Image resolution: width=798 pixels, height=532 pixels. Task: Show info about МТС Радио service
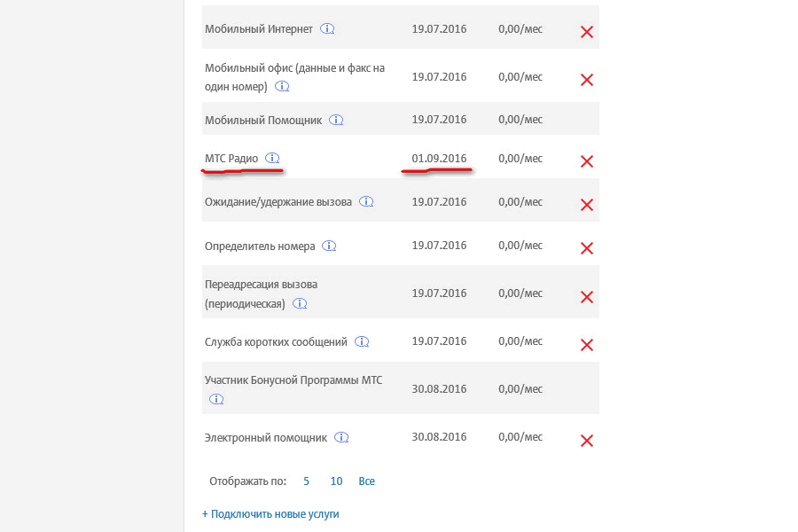pyautogui.click(x=272, y=159)
